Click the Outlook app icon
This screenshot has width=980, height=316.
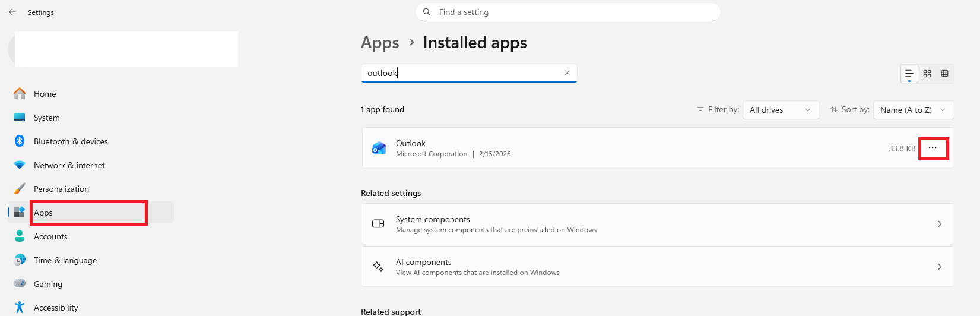[x=379, y=148]
